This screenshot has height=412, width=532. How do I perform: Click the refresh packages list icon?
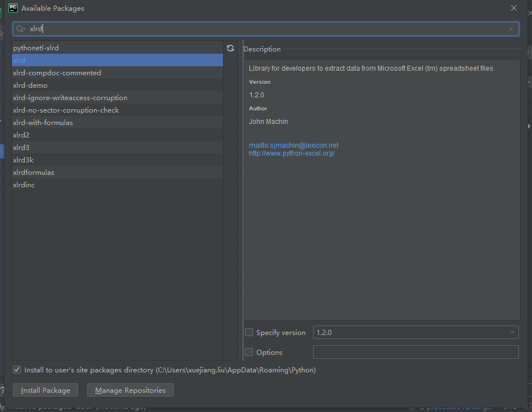pos(230,48)
